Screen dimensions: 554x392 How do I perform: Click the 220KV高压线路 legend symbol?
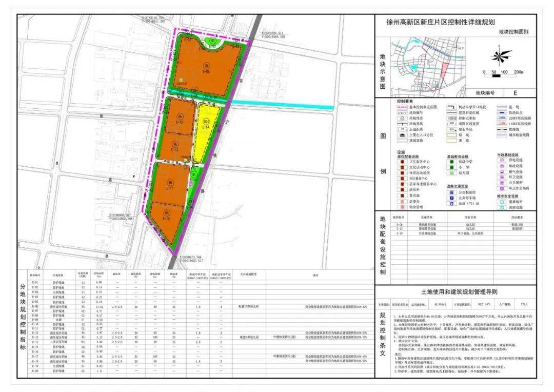click(x=502, y=118)
